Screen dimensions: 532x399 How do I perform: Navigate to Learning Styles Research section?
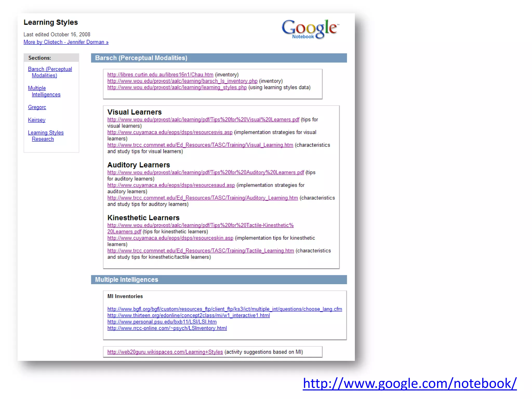coord(46,133)
